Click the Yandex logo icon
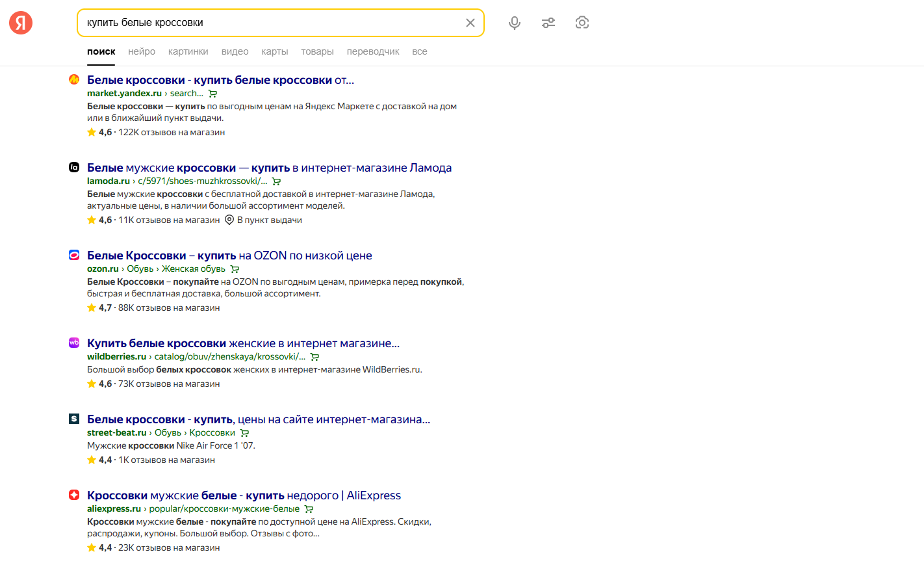The width and height of the screenshot is (924, 565). pyautogui.click(x=21, y=23)
